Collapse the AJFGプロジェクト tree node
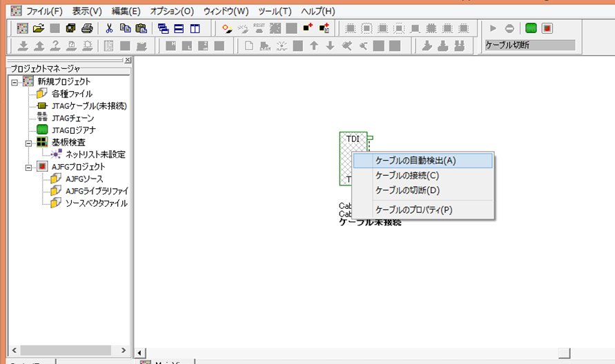Screen dimensions: 615x364 pyautogui.click(x=28, y=167)
